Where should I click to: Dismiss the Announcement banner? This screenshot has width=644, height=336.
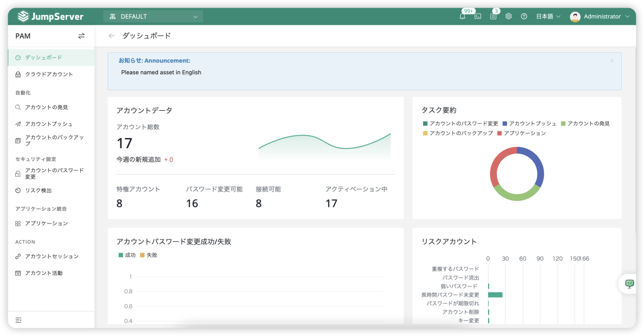click(612, 60)
